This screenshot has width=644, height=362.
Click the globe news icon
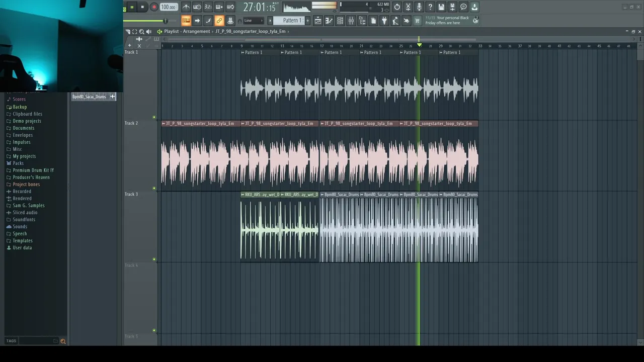click(x=475, y=20)
